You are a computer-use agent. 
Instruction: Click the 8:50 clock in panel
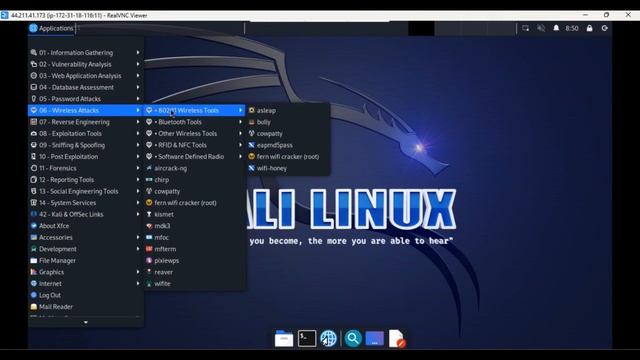pos(572,28)
